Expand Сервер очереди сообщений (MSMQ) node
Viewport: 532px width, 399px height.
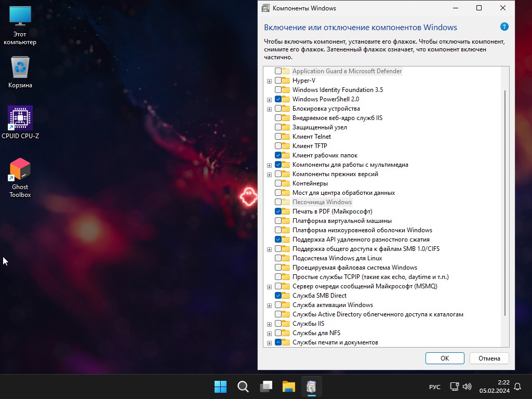tap(270, 287)
